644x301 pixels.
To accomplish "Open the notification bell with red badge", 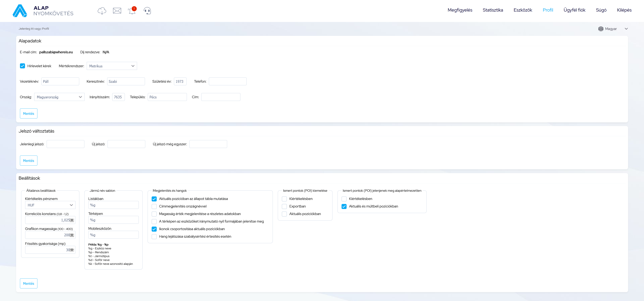I will point(132,11).
